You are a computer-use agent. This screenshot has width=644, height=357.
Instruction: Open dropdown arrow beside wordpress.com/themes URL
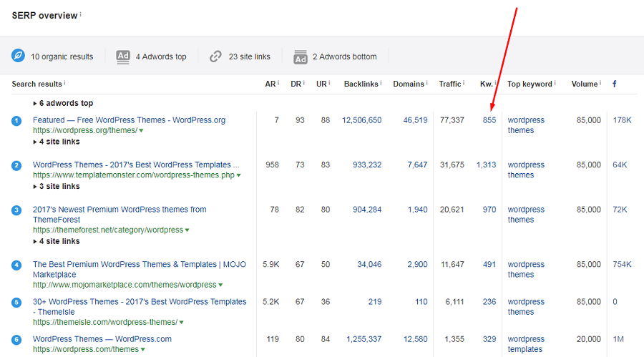click(143, 350)
